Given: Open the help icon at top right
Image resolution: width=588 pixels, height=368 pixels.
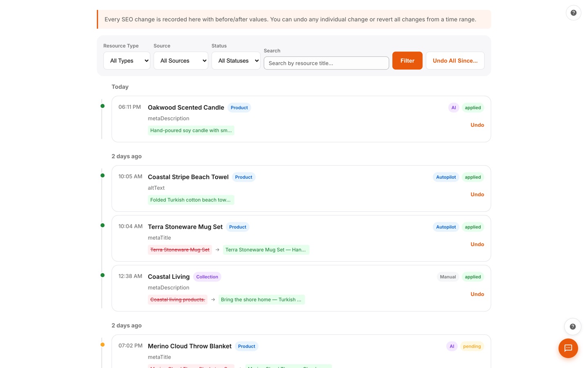Looking at the screenshot, I should click(x=573, y=13).
